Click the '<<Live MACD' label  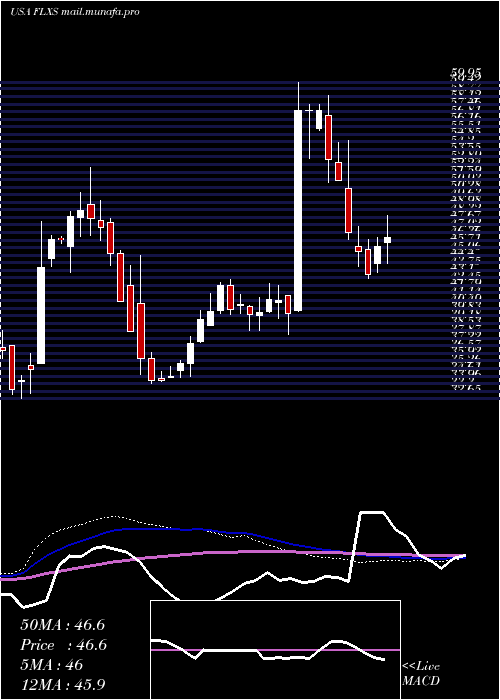421,674
